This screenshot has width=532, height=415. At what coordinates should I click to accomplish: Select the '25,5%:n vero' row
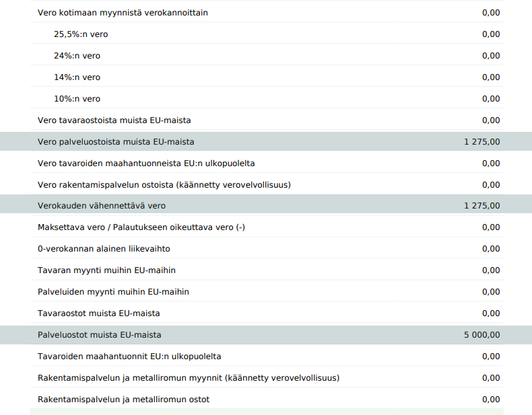point(81,34)
